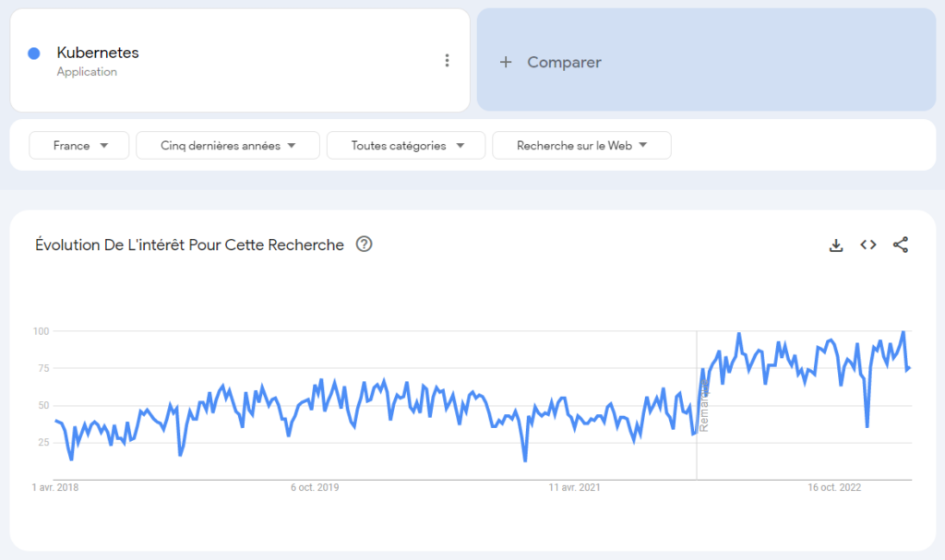945x560 pixels.
Task: Edit the Kubernetes search term
Action: pyautogui.click(x=98, y=53)
